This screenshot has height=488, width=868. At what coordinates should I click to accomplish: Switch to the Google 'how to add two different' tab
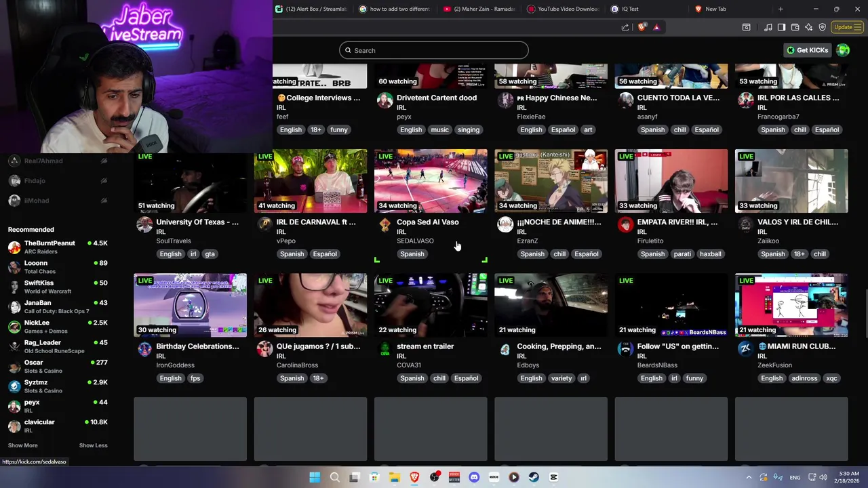[395, 9]
